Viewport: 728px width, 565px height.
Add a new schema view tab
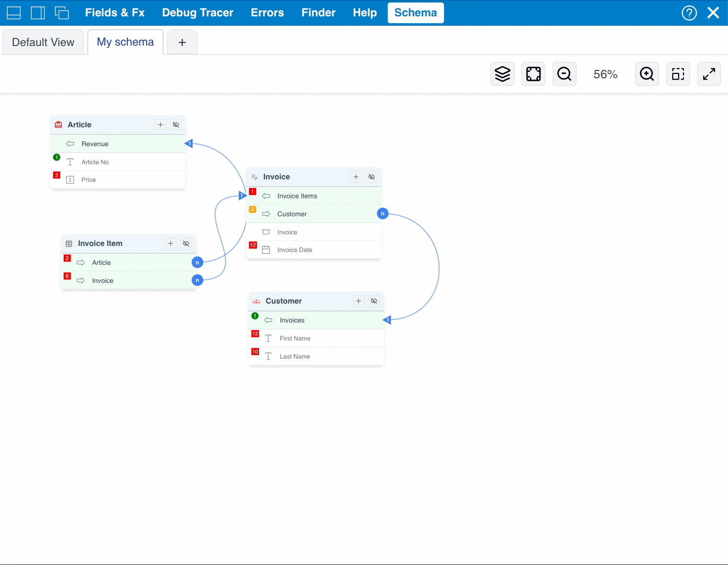[x=182, y=42]
